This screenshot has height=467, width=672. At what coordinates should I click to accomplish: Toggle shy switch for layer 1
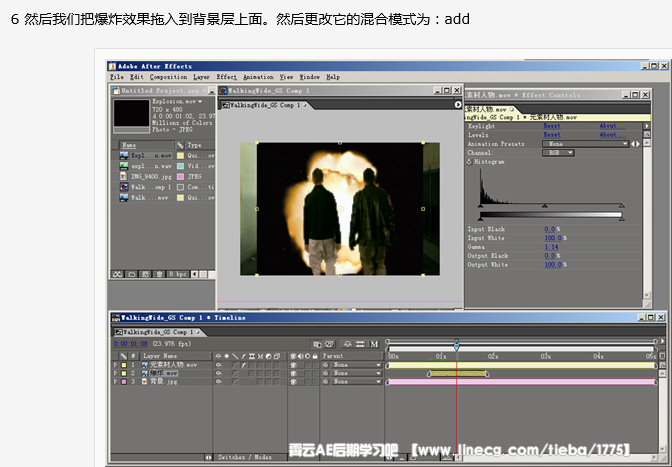(219, 365)
